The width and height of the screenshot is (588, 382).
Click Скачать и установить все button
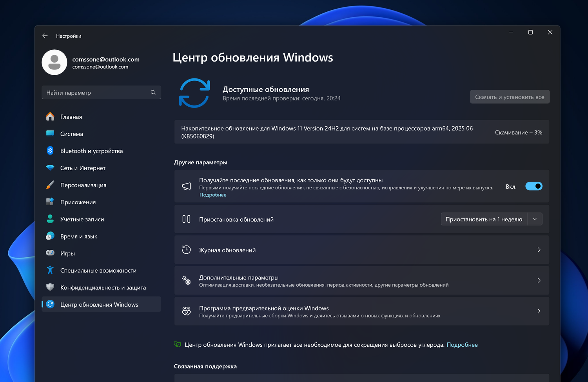(510, 97)
